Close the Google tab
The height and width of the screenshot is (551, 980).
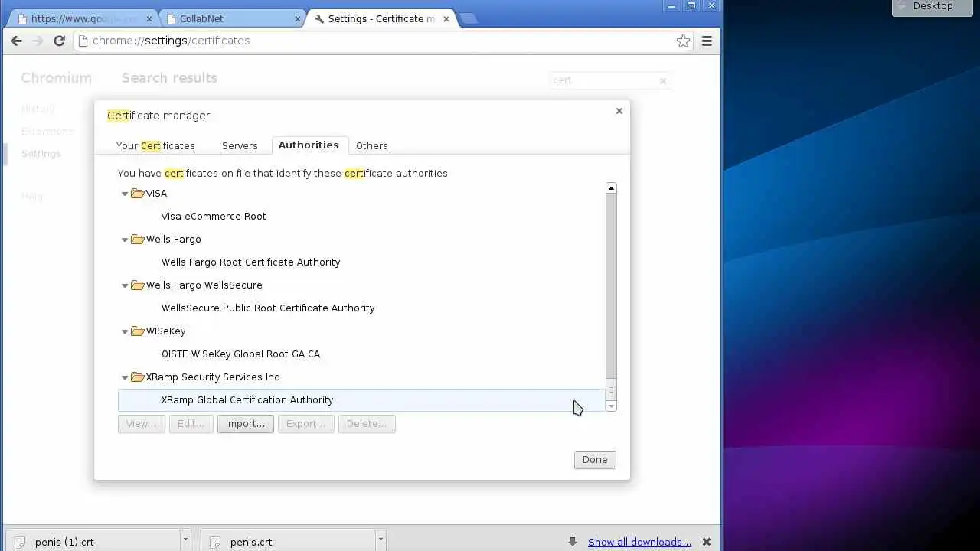pyautogui.click(x=149, y=18)
